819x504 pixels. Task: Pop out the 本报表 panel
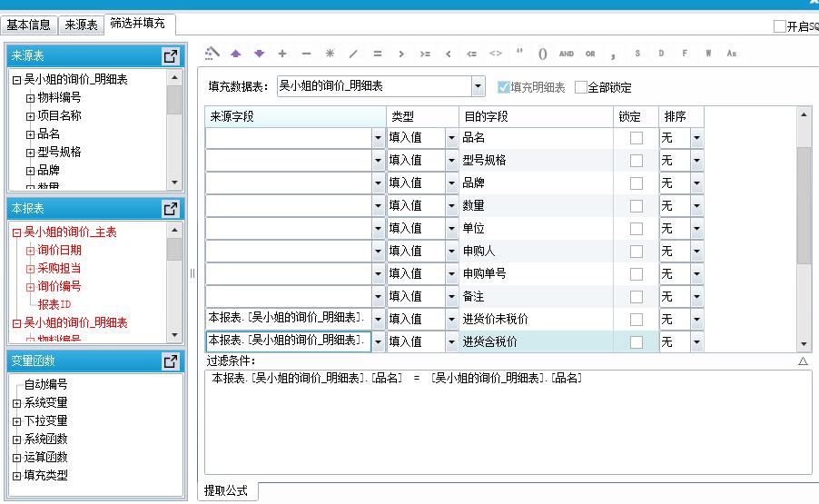pos(171,208)
